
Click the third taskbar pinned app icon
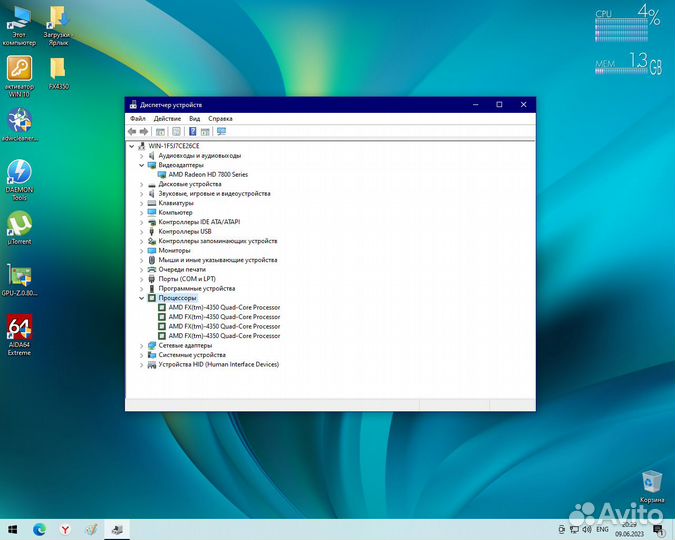pyautogui.click(x=91, y=529)
